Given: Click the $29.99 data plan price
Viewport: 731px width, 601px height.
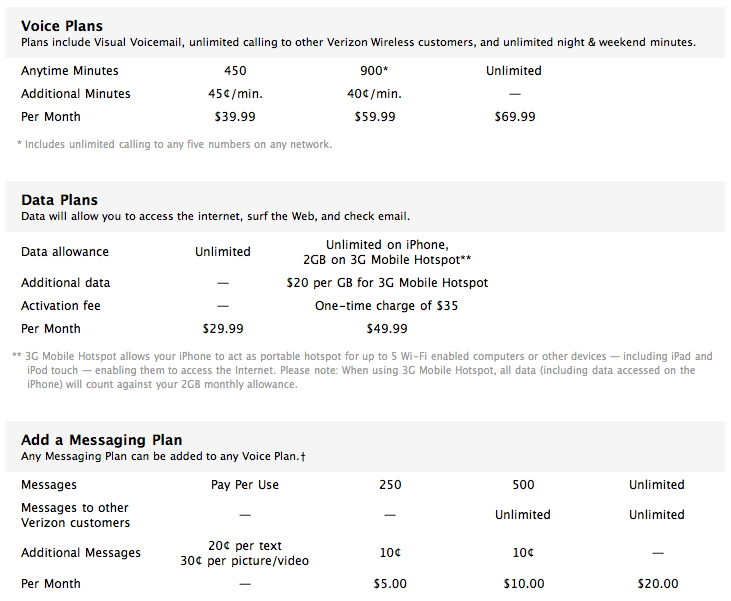Looking at the screenshot, I should click(223, 329).
